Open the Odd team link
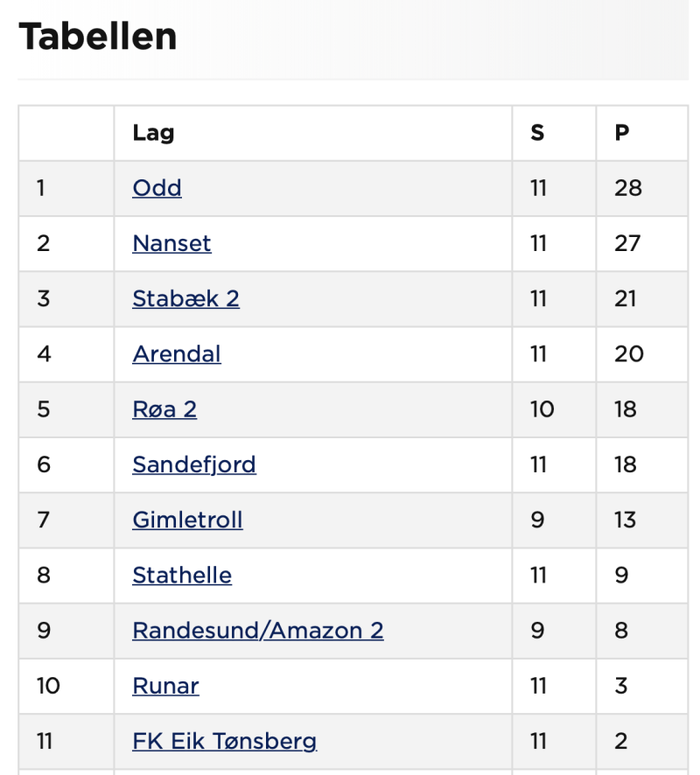This screenshot has width=700, height=775. 157,188
